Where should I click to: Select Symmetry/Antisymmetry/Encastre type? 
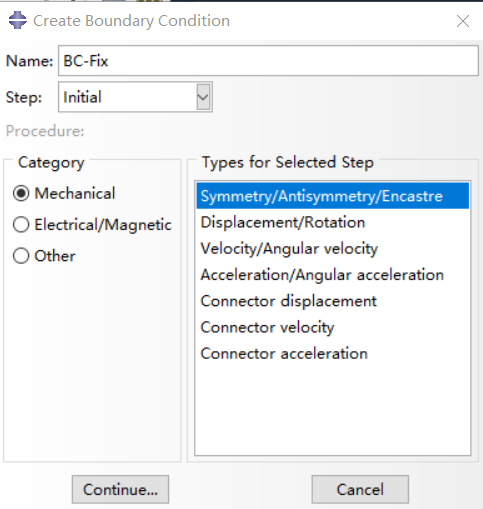tap(333, 196)
